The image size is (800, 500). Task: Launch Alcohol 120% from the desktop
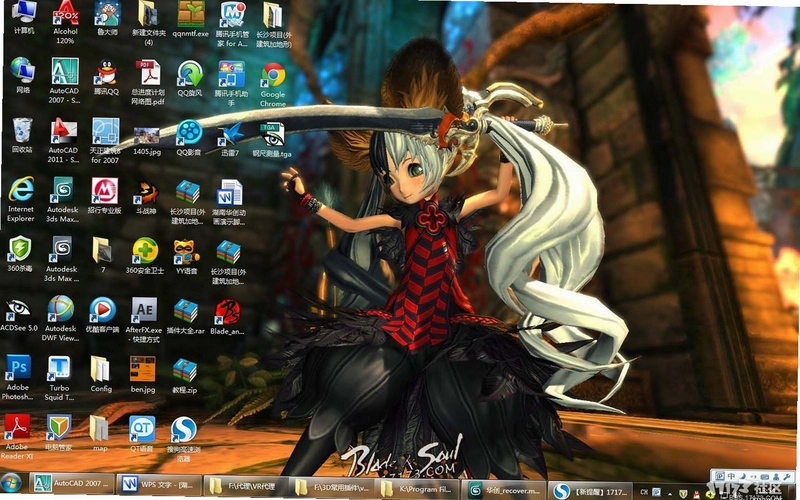tap(65, 21)
